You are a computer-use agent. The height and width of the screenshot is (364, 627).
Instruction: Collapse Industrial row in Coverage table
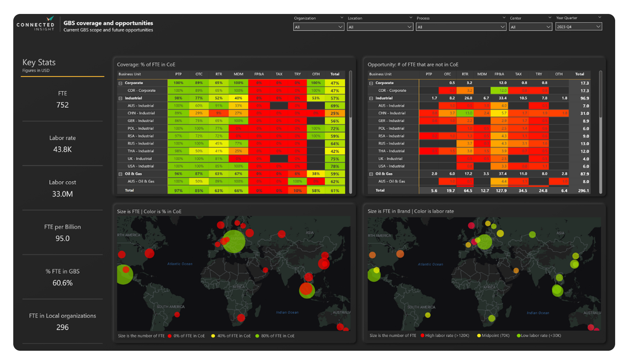tap(121, 98)
